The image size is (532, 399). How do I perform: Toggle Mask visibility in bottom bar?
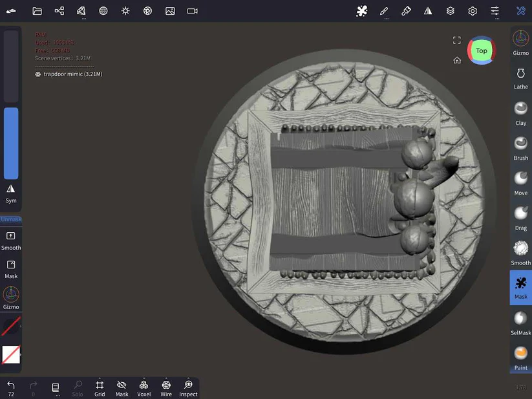click(122, 389)
